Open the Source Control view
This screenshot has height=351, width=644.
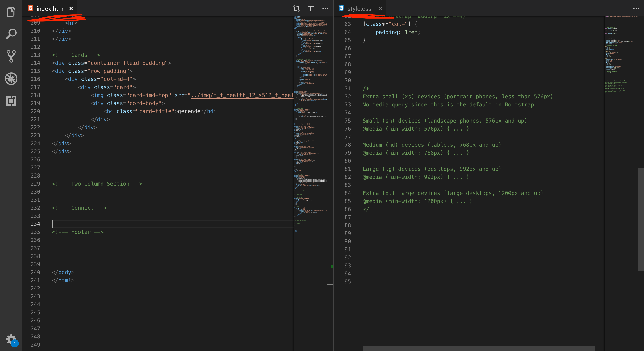pyautogui.click(x=11, y=56)
